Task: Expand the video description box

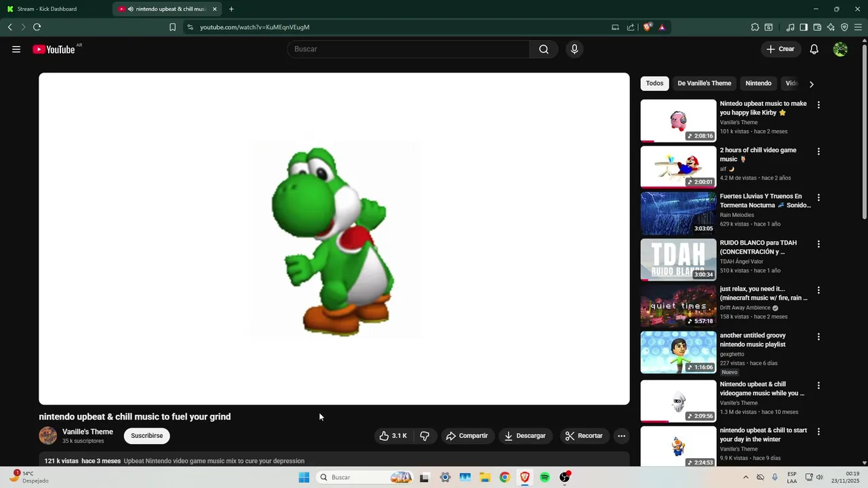Action: pyautogui.click(x=334, y=460)
